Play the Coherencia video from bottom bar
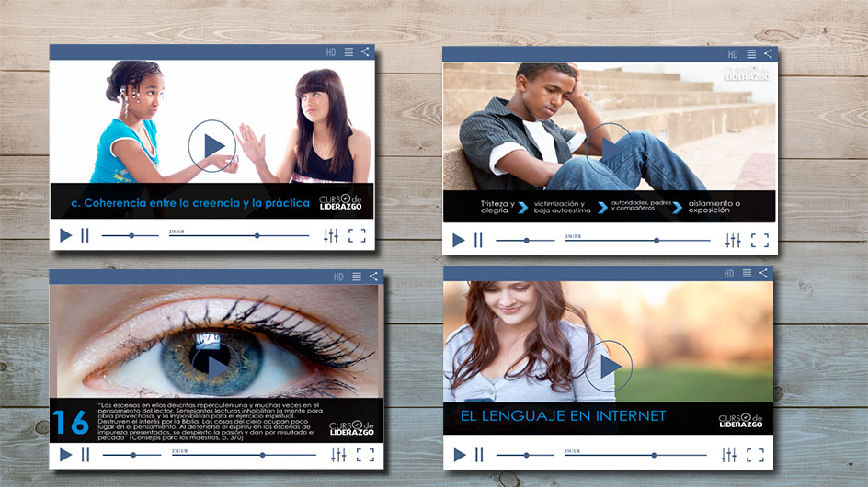The width and height of the screenshot is (868, 487). [x=65, y=235]
